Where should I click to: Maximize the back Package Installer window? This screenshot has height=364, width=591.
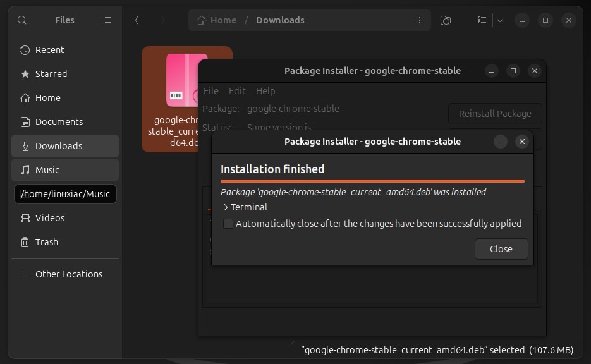tap(513, 71)
